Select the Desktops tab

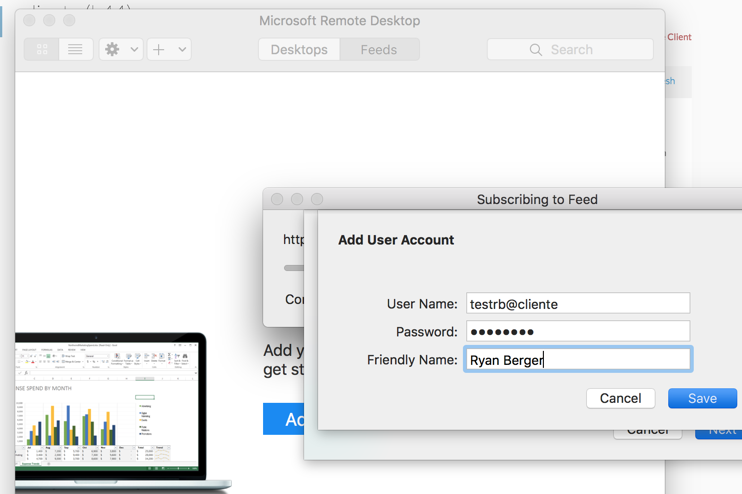(299, 49)
